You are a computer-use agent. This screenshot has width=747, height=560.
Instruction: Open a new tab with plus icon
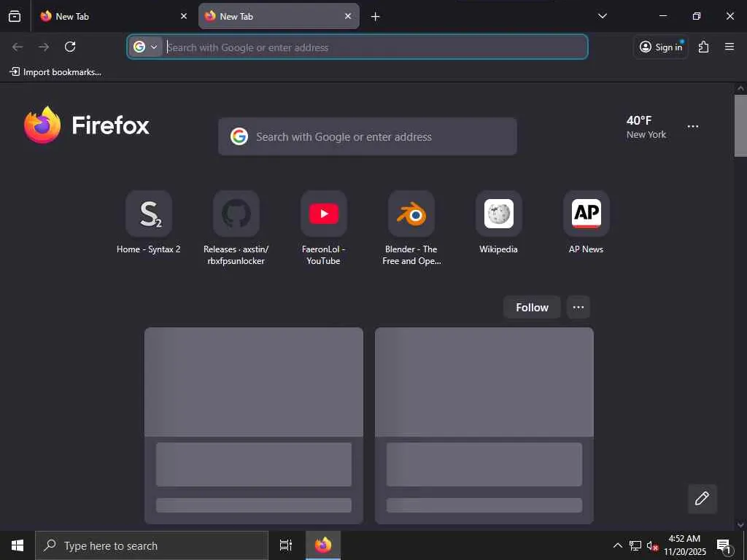click(x=376, y=17)
